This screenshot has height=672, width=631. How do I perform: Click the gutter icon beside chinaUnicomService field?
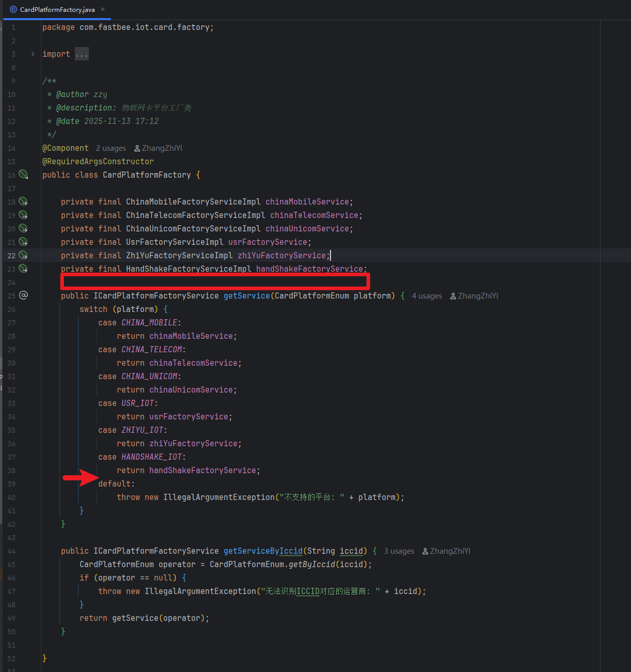pyautogui.click(x=23, y=228)
